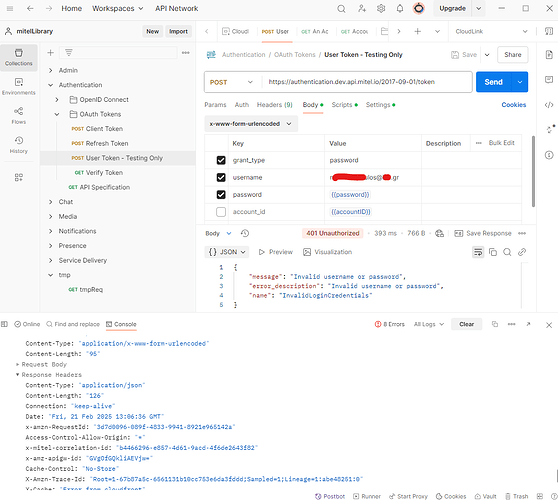558x500 pixels.
Task: Open the user avatar menu
Action: (418, 8)
